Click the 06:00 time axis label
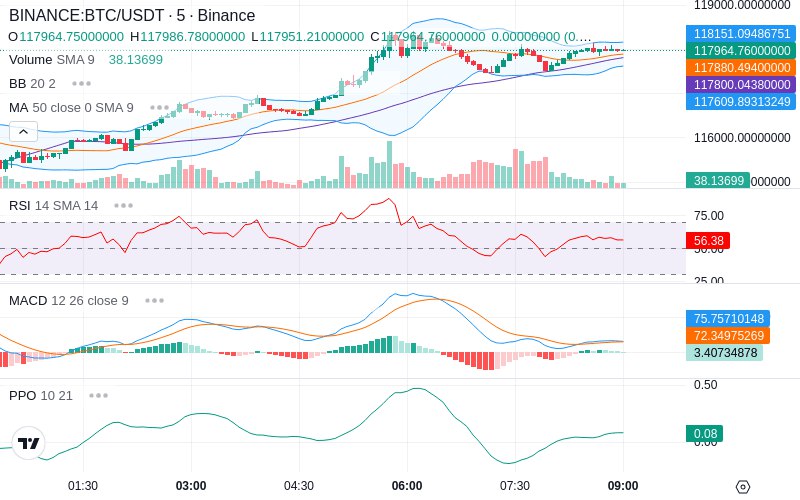 [407, 486]
